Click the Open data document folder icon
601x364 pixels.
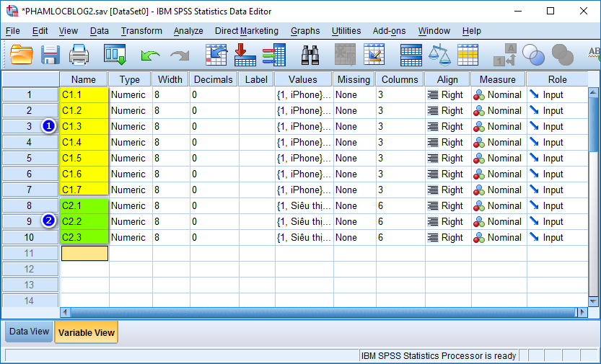tap(22, 55)
